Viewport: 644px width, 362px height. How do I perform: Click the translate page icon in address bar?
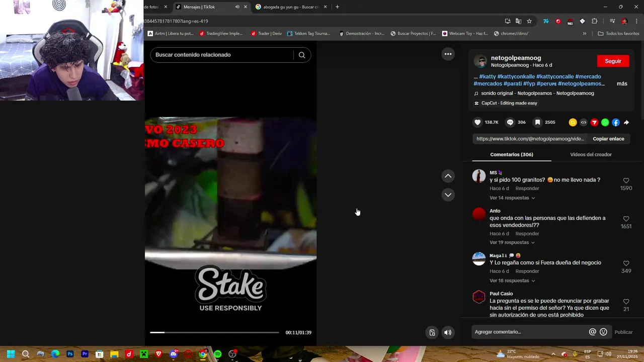coord(518,21)
